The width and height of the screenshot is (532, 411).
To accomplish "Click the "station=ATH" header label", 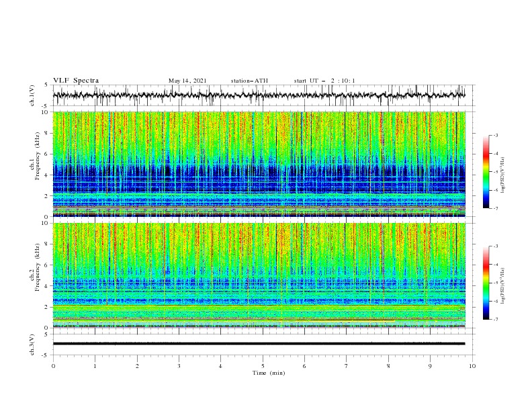I will (x=249, y=81).
